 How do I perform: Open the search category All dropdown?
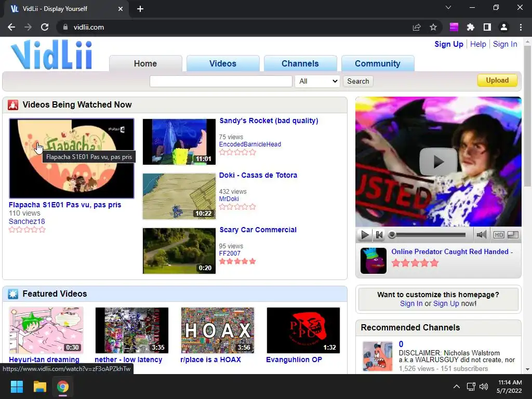click(x=317, y=81)
